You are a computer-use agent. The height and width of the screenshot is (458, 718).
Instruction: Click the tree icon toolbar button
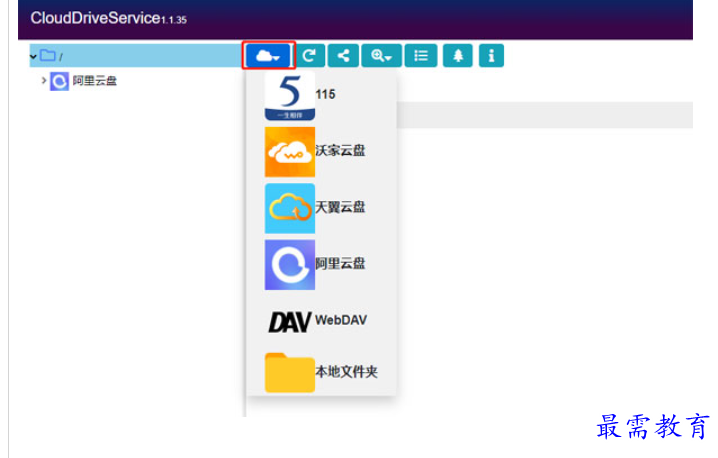click(x=458, y=56)
